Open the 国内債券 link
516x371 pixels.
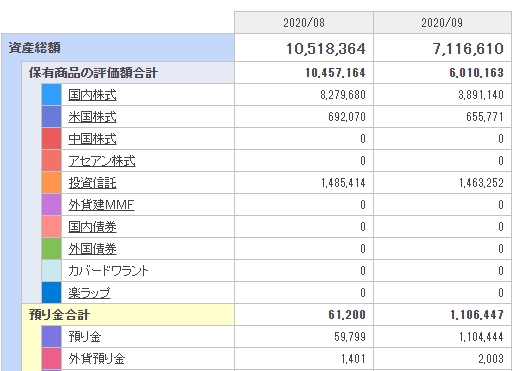(92, 227)
